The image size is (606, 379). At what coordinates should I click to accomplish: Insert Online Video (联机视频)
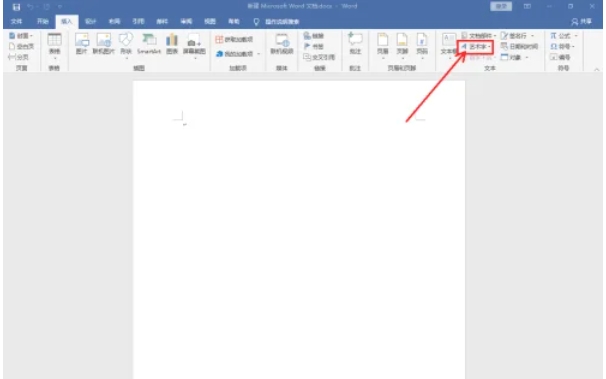282,44
